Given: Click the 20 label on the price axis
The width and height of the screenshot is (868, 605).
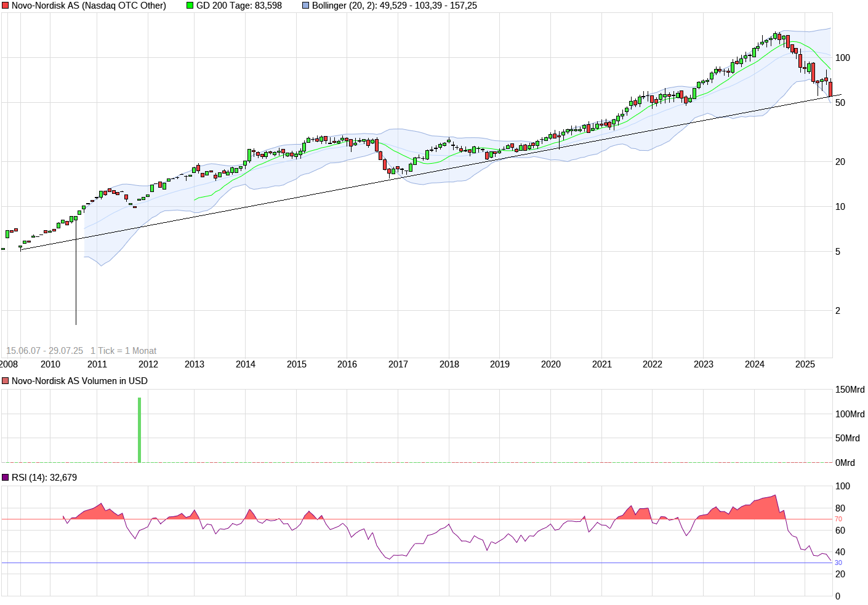Looking at the screenshot, I should [x=840, y=162].
